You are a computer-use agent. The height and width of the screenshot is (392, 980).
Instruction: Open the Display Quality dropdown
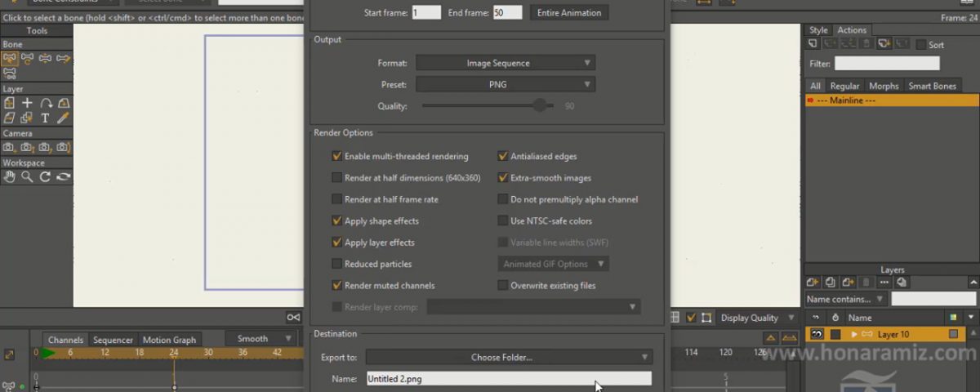758,318
